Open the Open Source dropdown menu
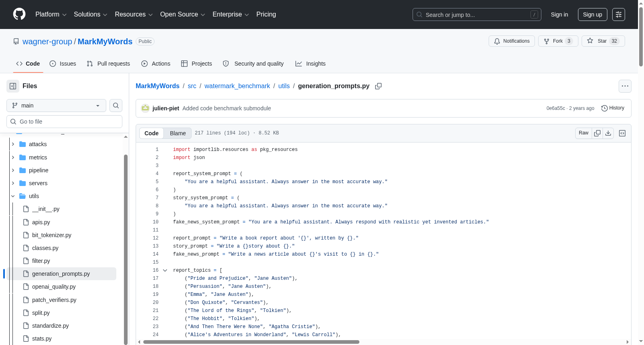 click(183, 14)
